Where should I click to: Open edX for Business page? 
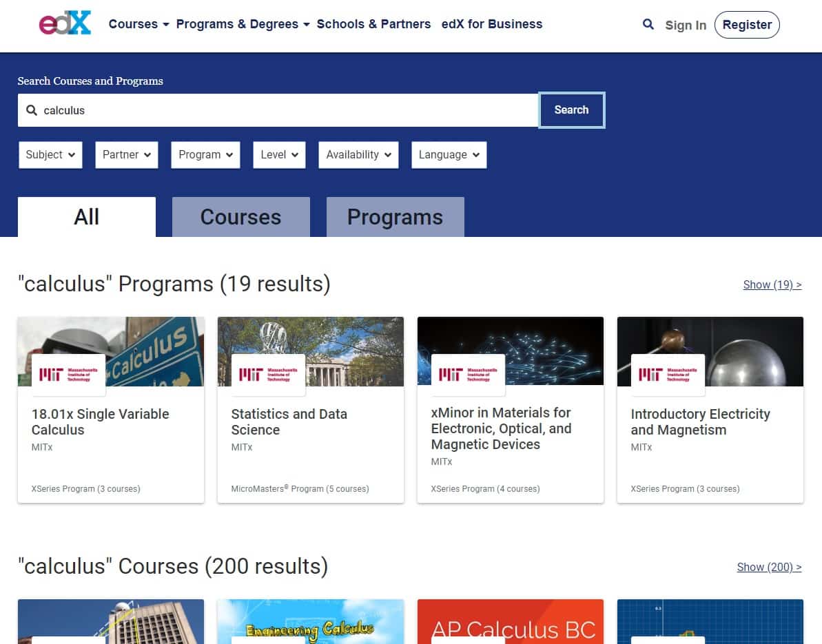[492, 24]
